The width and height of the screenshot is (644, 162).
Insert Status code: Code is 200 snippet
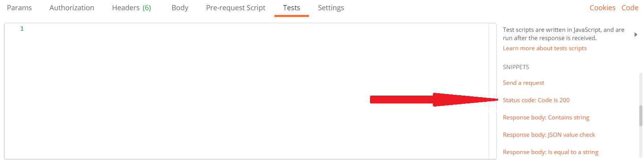pyautogui.click(x=536, y=100)
